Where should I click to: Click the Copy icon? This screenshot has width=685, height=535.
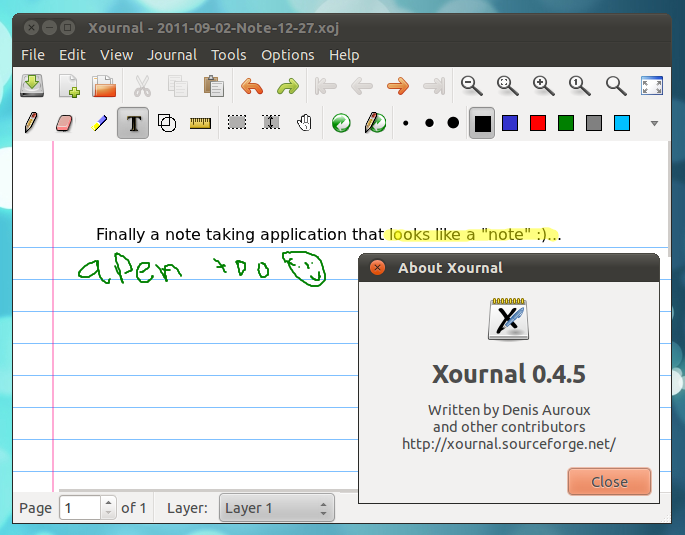point(178,86)
